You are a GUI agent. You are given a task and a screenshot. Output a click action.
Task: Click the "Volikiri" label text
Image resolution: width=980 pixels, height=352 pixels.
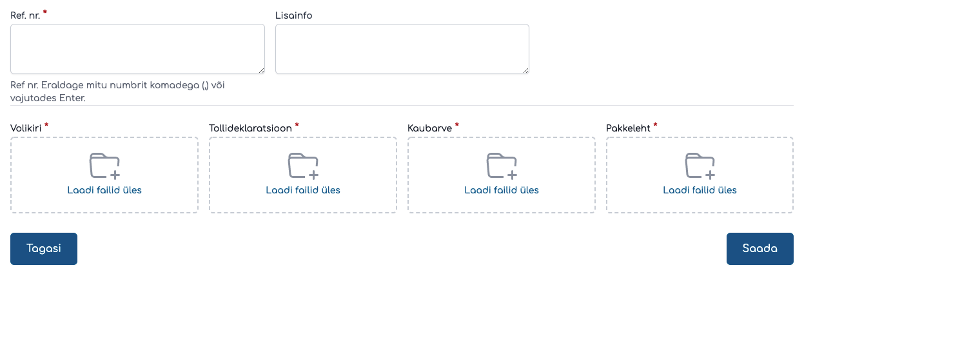coord(26,128)
